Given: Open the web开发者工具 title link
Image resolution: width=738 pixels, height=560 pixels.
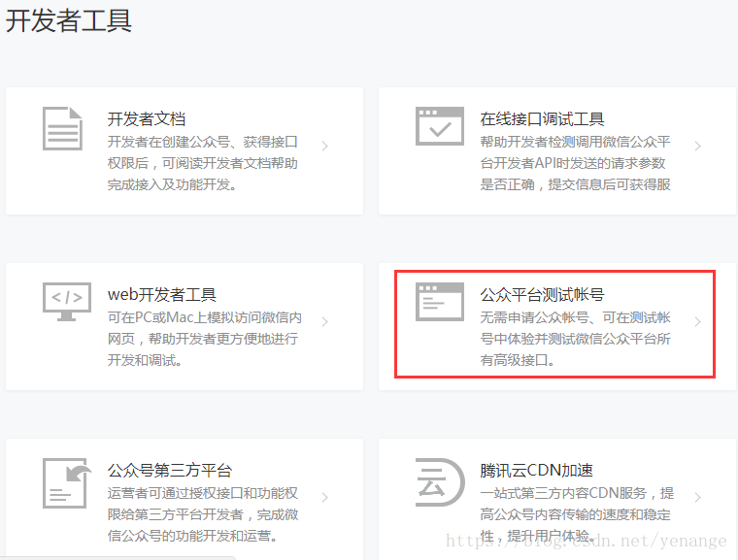Looking at the screenshot, I should tap(162, 295).
